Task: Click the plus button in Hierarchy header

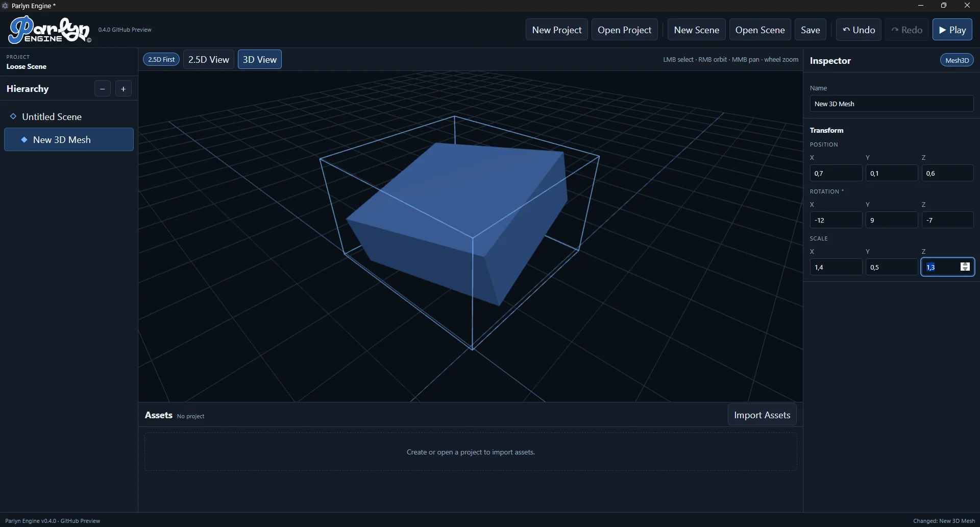Action: point(124,89)
